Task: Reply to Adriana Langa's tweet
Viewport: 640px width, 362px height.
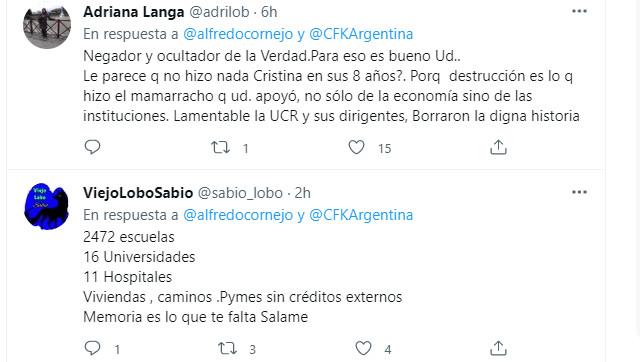Action: point(92,147)
